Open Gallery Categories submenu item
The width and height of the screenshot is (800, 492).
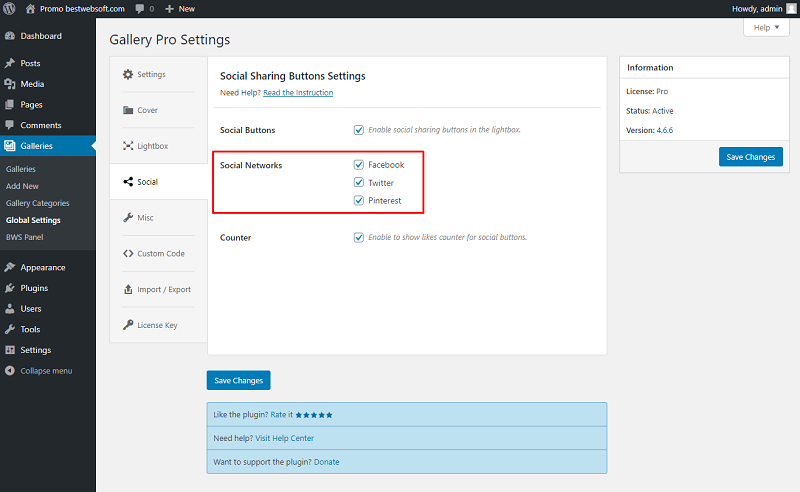tap(38, 203)
